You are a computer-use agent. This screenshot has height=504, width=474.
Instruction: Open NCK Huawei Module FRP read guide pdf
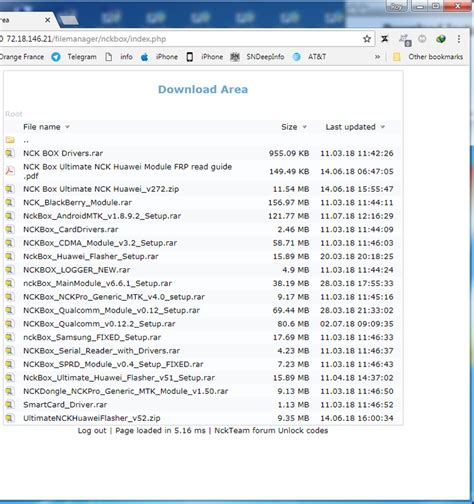click(127, 171)
